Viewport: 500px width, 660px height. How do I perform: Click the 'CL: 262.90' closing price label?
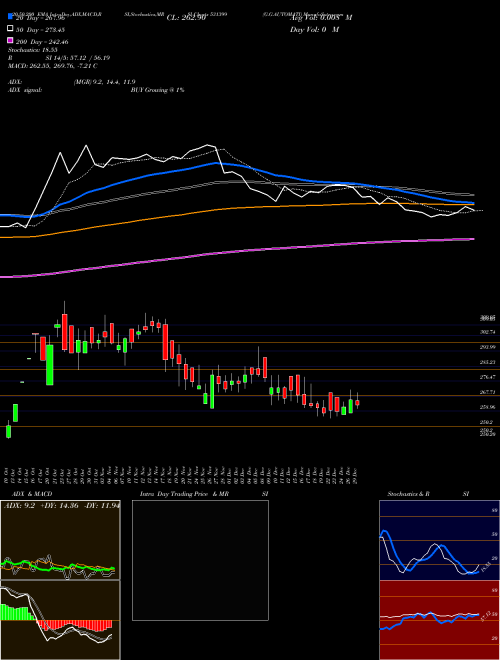click(186, 18)
